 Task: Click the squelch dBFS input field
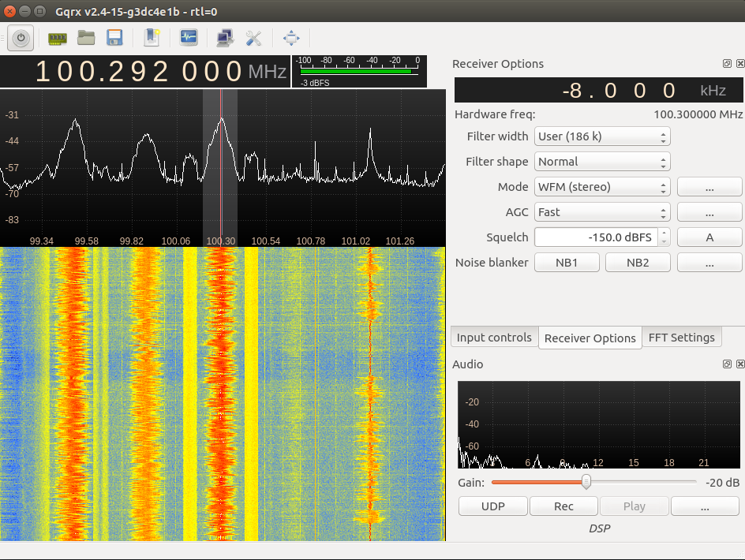point(597,237)
